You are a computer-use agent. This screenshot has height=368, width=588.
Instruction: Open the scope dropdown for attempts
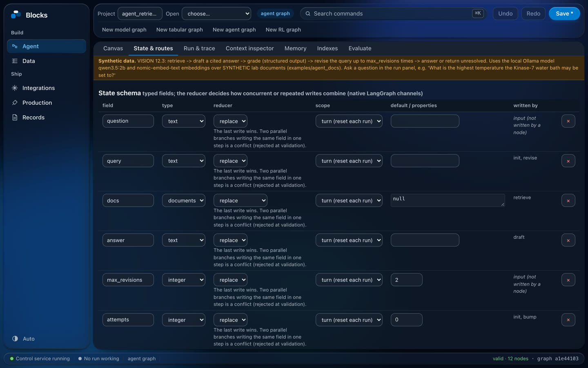coord(349,320)
